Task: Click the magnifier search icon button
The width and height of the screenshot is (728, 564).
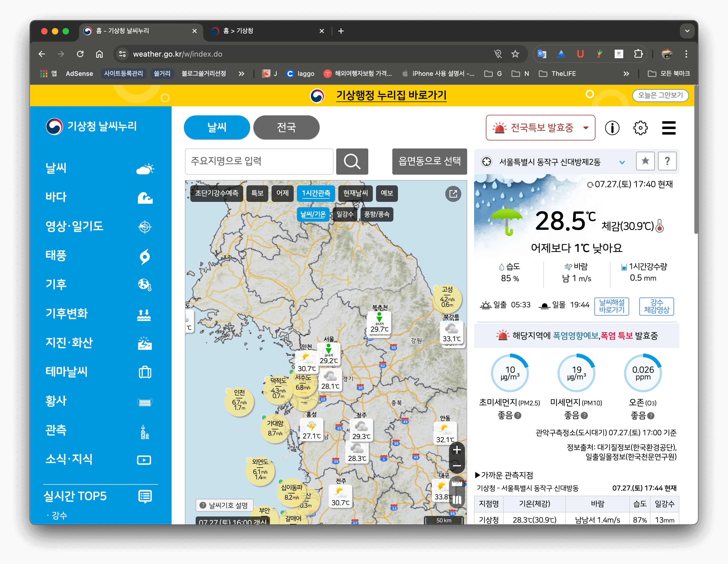Action: 352,162
